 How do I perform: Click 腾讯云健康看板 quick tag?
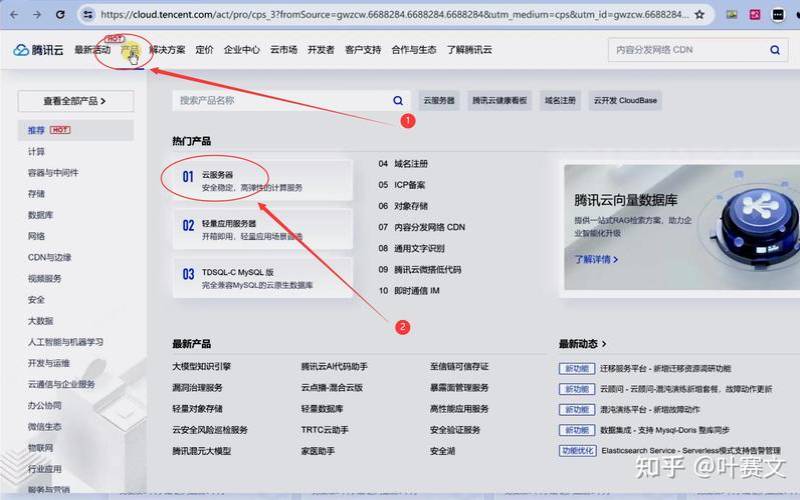499,101
